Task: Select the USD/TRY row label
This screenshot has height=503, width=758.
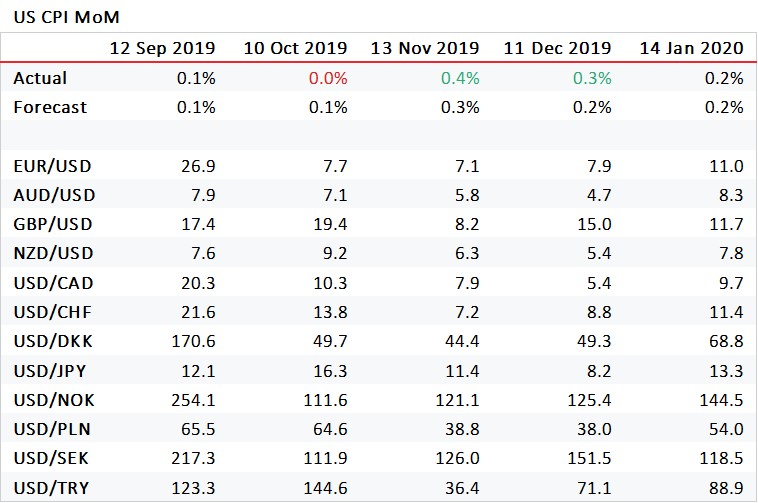Action: tap(51, 488)
